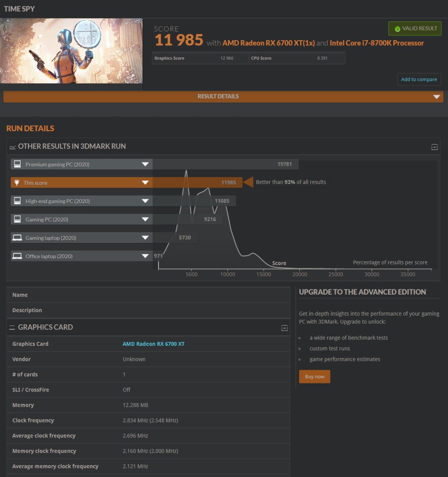Viewport: 448px width, 477px height.
Task: Click the 'custom test runs' list item
Action: [330, 349]
